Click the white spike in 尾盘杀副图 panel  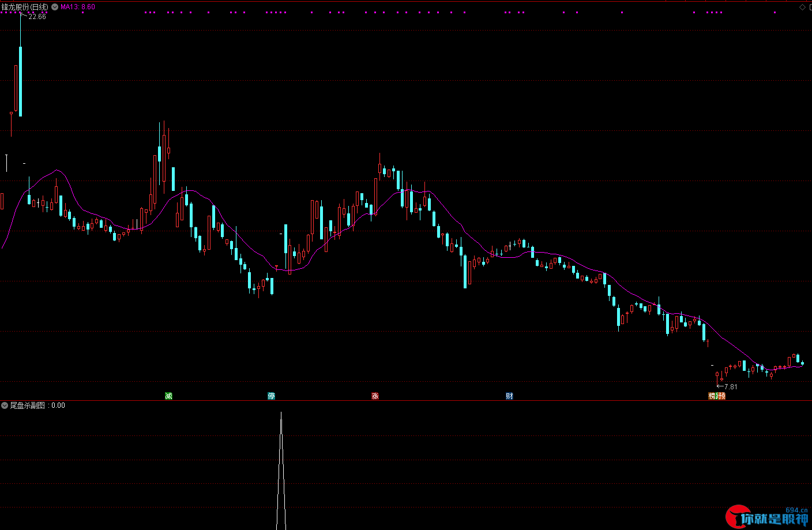pyautogui.click(x=281, y=470)
